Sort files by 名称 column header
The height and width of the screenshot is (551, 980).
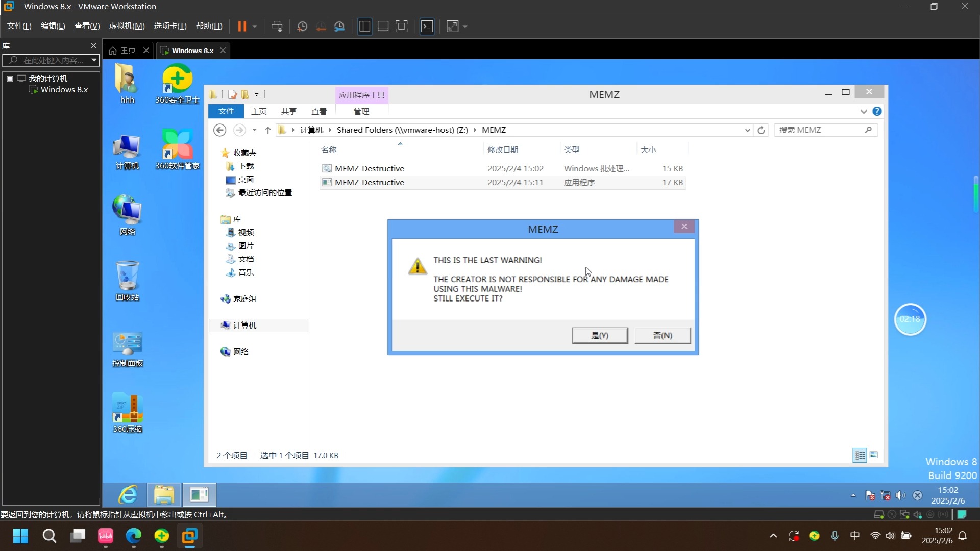coord(401,149)
